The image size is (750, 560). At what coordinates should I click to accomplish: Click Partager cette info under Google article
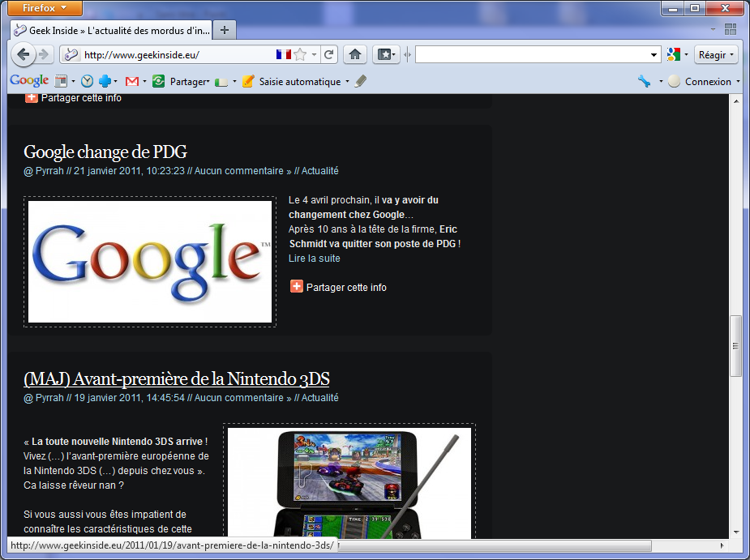pos(346,287)
